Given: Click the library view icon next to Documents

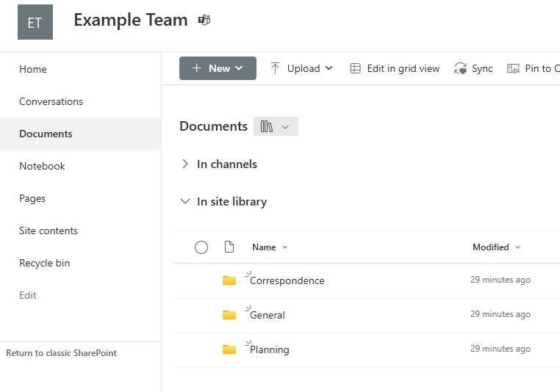Looking at the screenshot, I should (x=267, y=126).
